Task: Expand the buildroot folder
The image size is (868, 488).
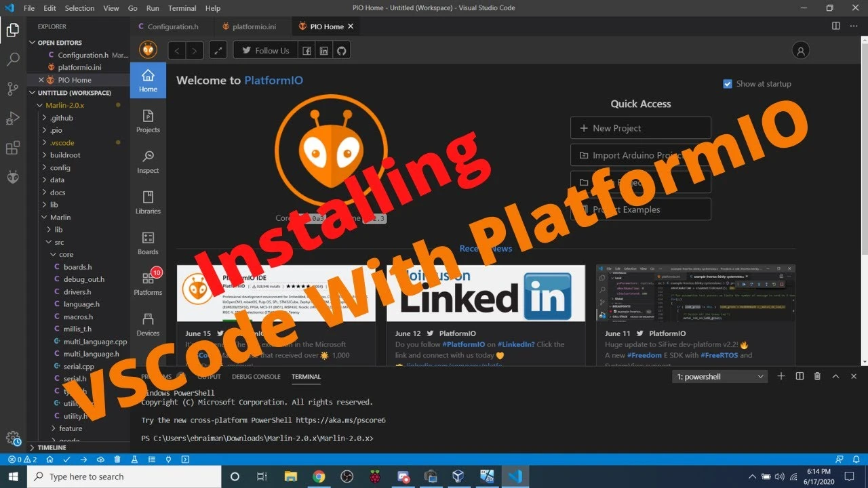Action: [x=65, y=155]
